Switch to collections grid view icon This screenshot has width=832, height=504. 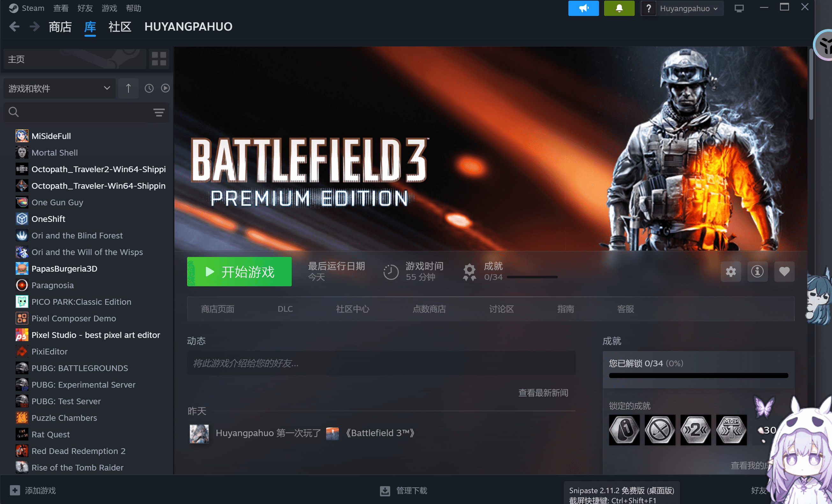click(159, 59)
